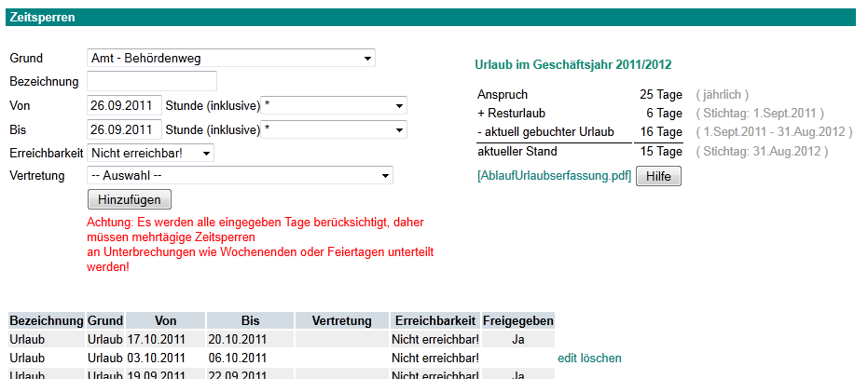This screenshot has width=868, height=379.
Task: Click the Bis column header
Action: (x=250, y=321)
